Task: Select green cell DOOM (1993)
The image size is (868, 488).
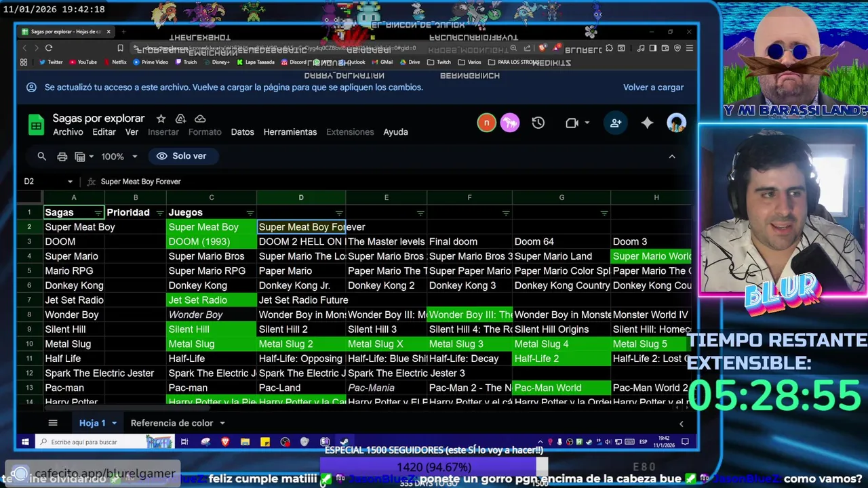Action: [x=212, y=242]
